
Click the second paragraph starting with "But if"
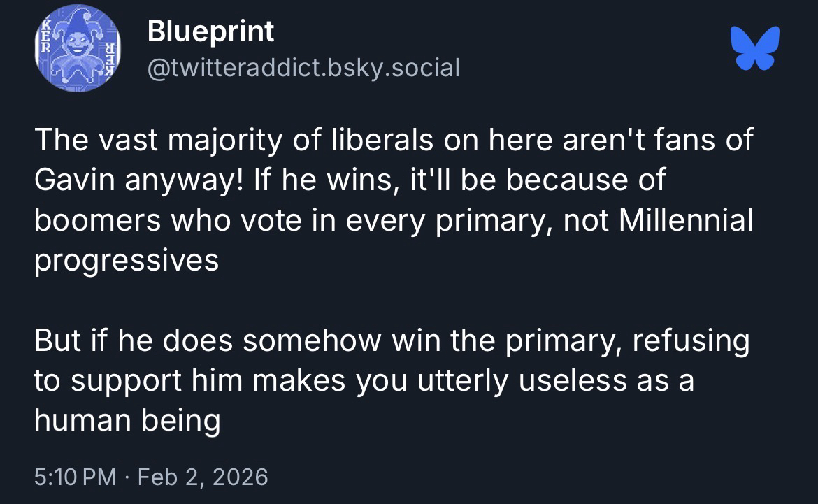[x=392, y=381]
